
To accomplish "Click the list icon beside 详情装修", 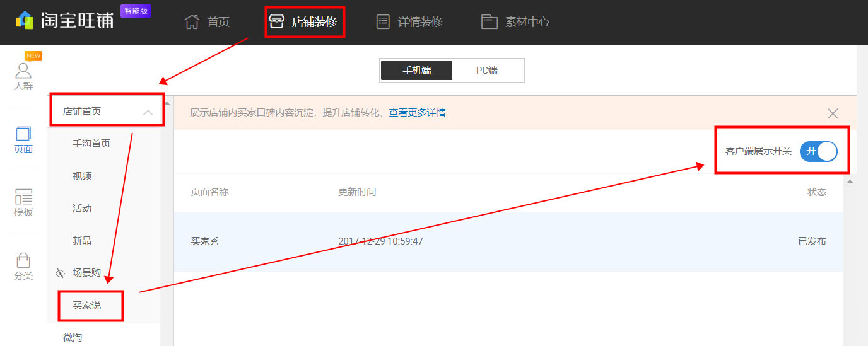I will coord(383,22).
